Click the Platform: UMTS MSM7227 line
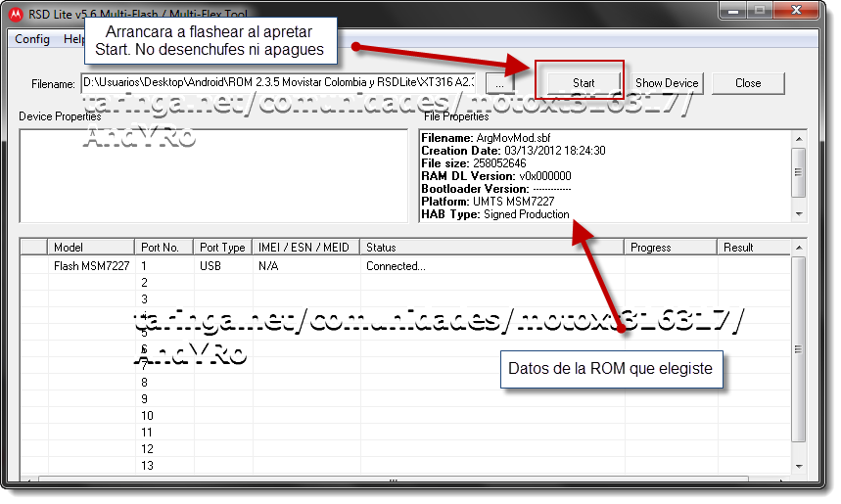Viewport: 841px width, 504px height. pos(488,202)
